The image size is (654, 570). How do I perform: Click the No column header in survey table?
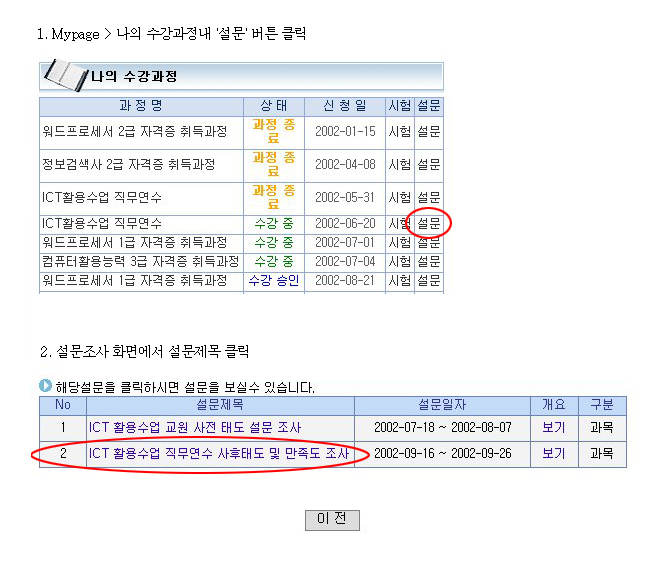click(x=63, y=405)
